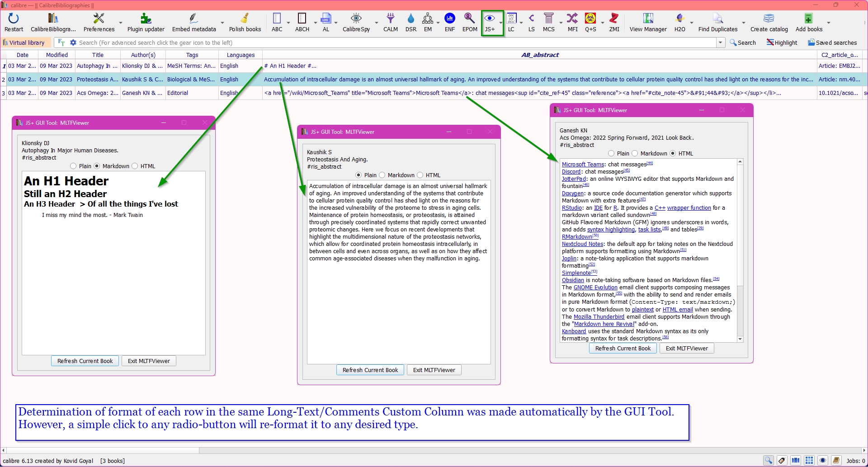Select HTML in the Klionsky DJ viewer
The height and width of the screenshot is (467, 868).
[135, 166]
